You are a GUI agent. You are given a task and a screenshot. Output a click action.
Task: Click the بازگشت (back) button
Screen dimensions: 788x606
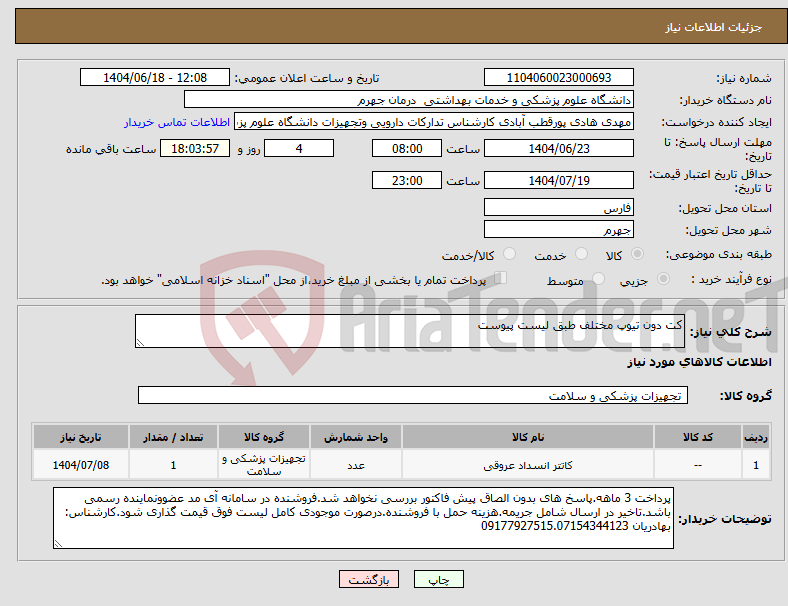point(369,579)
